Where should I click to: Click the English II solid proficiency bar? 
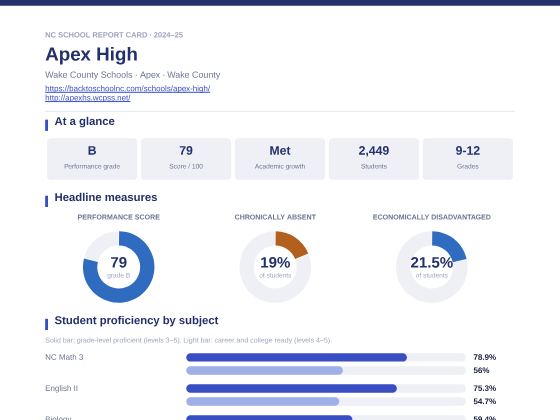click(291, 388)
